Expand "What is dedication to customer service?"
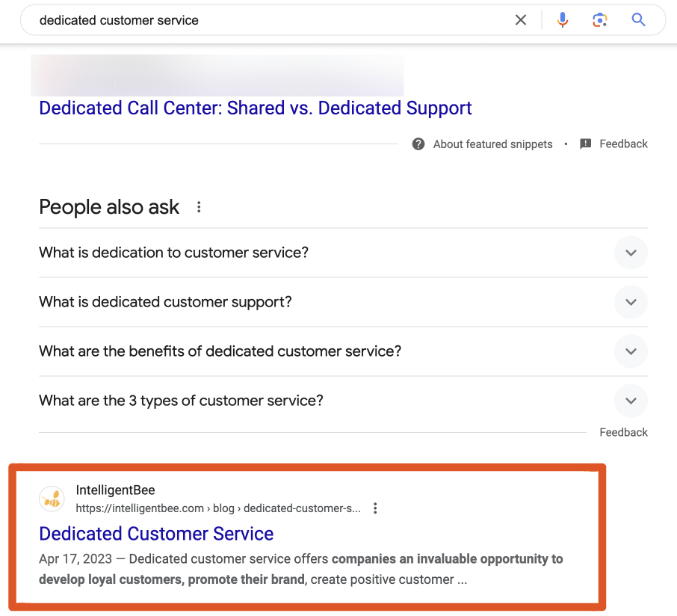 [x=343, y=253]
